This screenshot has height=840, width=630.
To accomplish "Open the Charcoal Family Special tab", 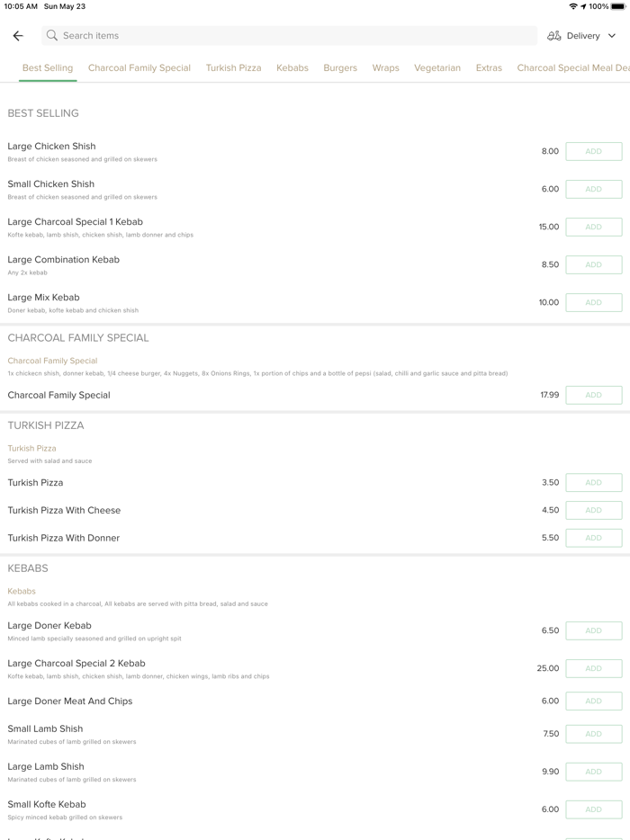I will coord(139,68).
